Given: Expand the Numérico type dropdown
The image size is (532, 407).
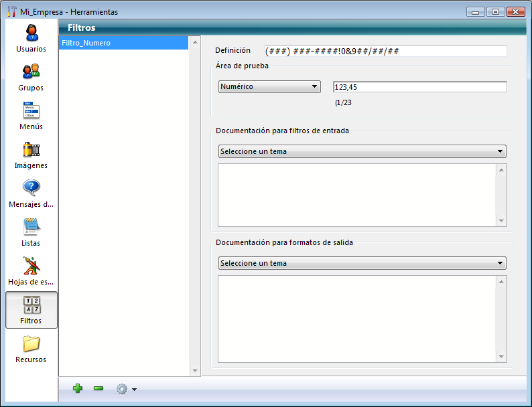Looking at the screenshot, I should pyautogui.click(x=269, y=86).
